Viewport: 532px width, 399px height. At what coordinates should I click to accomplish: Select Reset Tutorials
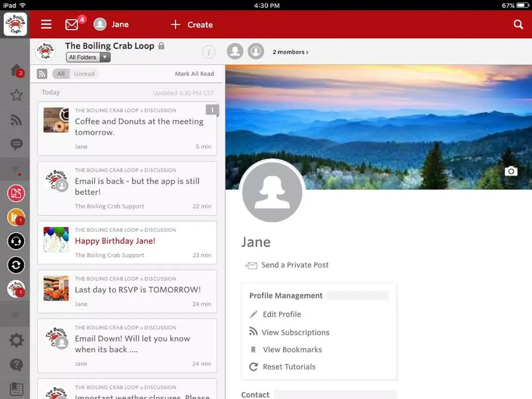[283, 367]
